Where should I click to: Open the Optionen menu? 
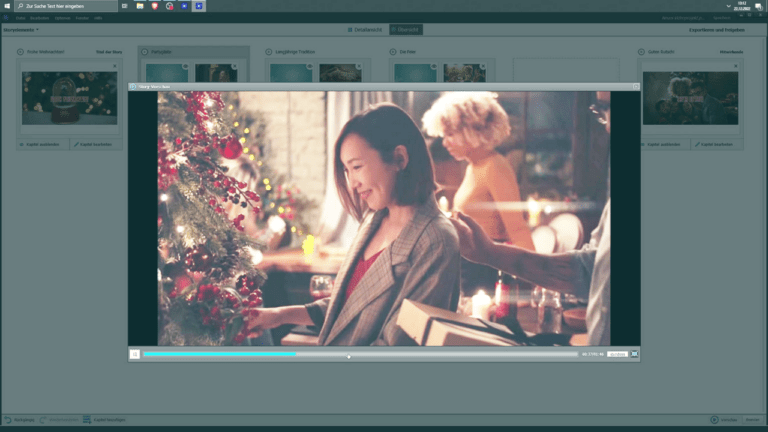click(x=63, y=18)
